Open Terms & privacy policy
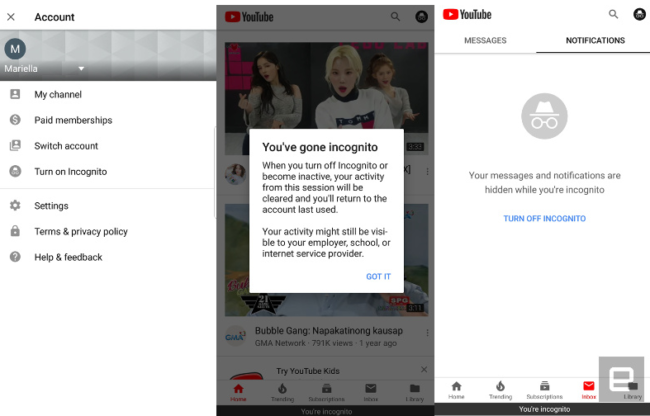The image size is (650, 416). tap(81, 231)
